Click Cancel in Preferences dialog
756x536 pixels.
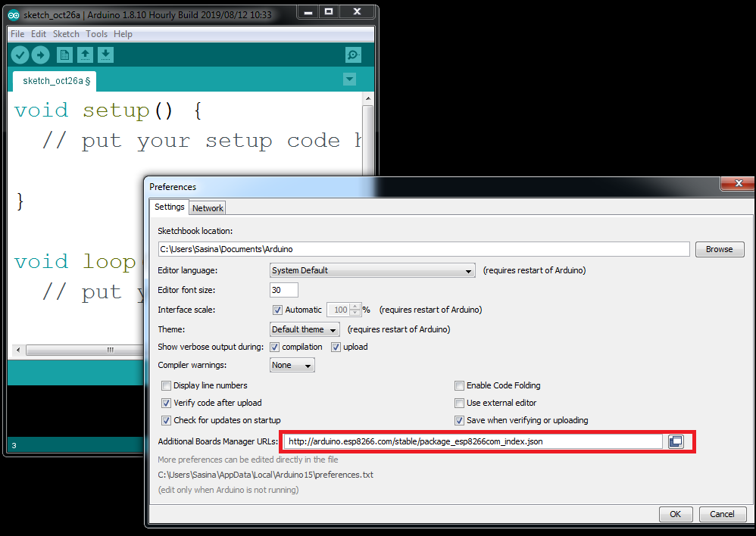point(722,514)
